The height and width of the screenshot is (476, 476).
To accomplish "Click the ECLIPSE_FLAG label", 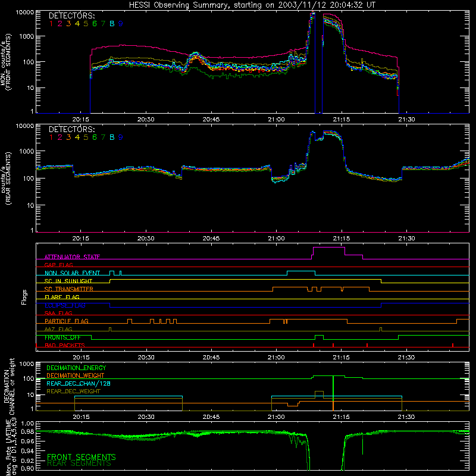I will [x=65, y=305].
